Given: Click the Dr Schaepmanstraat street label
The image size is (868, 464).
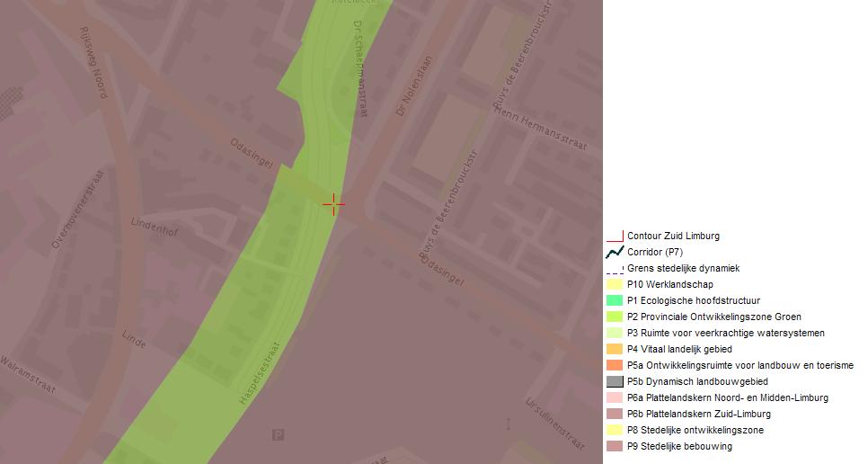Looking at the screenshot, I should click(x=360, y=68).
